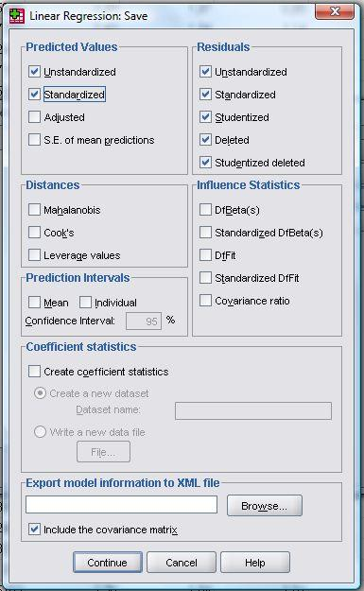Enable Create coefficient statistics checkbox
The height and width of the screenshot is (591, 364).
[x=34, y=372]
